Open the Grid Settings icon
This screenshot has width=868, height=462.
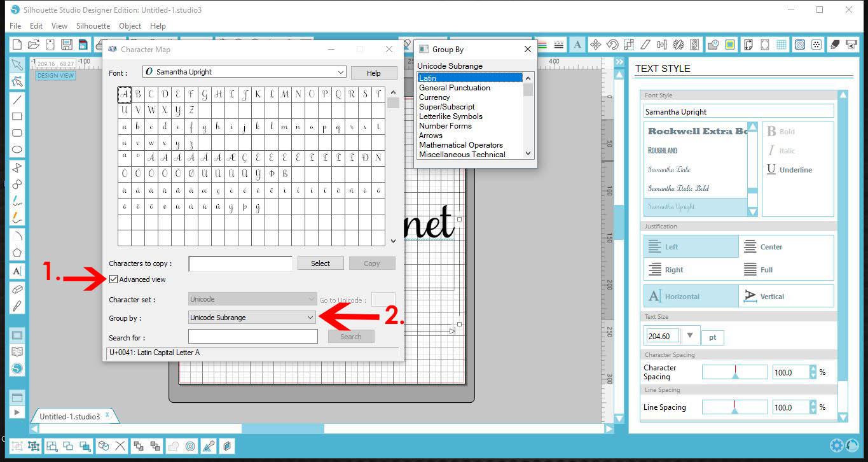(x=782, y=45)
